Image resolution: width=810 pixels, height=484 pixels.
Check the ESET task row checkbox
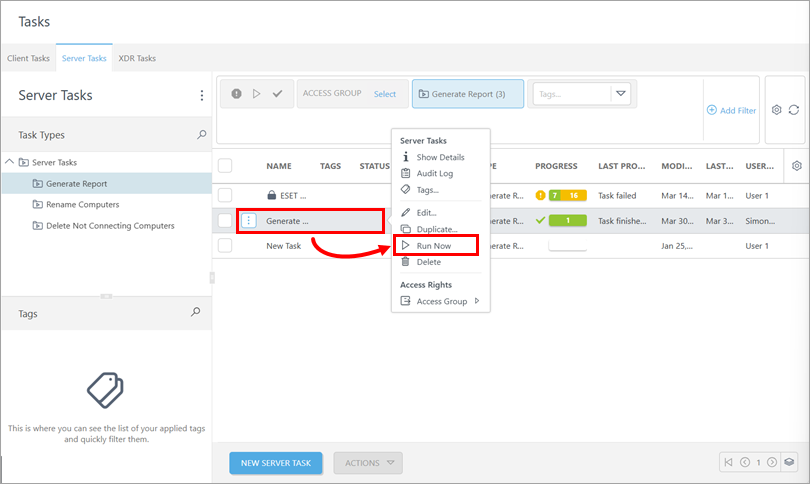(x=225, y=195)
